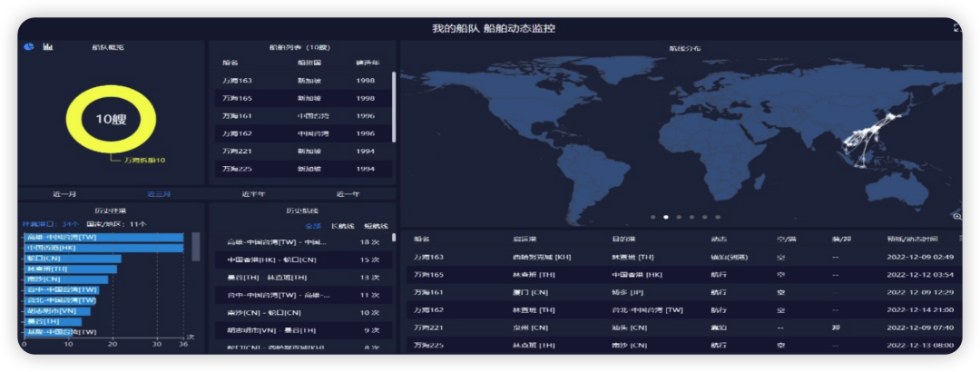Click the 建造年 column header
This screenshot has height=372, width=980.
click(x=367, y=63)
